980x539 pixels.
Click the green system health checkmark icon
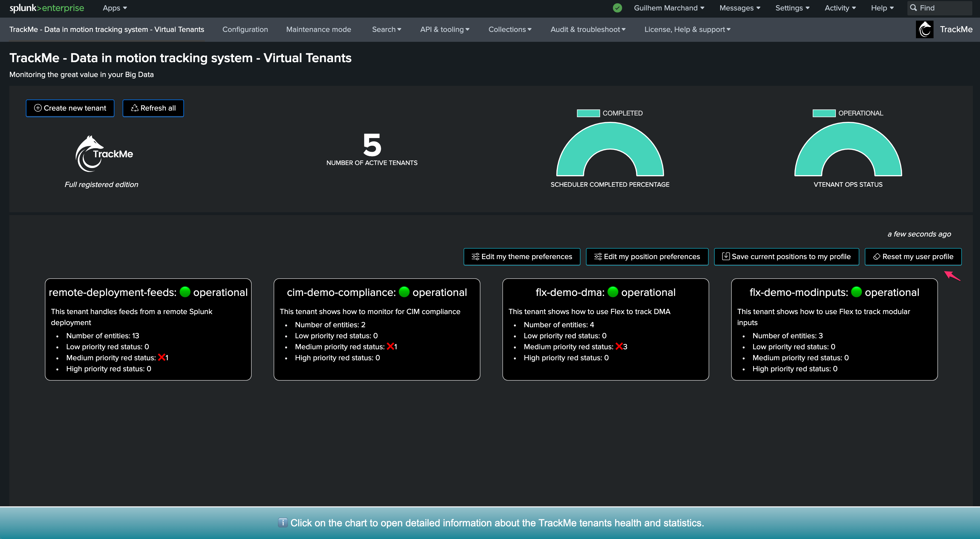point(617,8)
